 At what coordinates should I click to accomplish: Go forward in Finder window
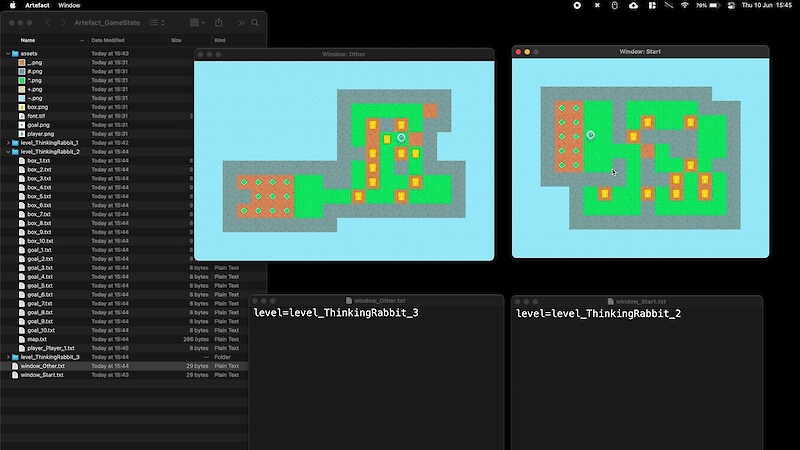coord(63,22)
